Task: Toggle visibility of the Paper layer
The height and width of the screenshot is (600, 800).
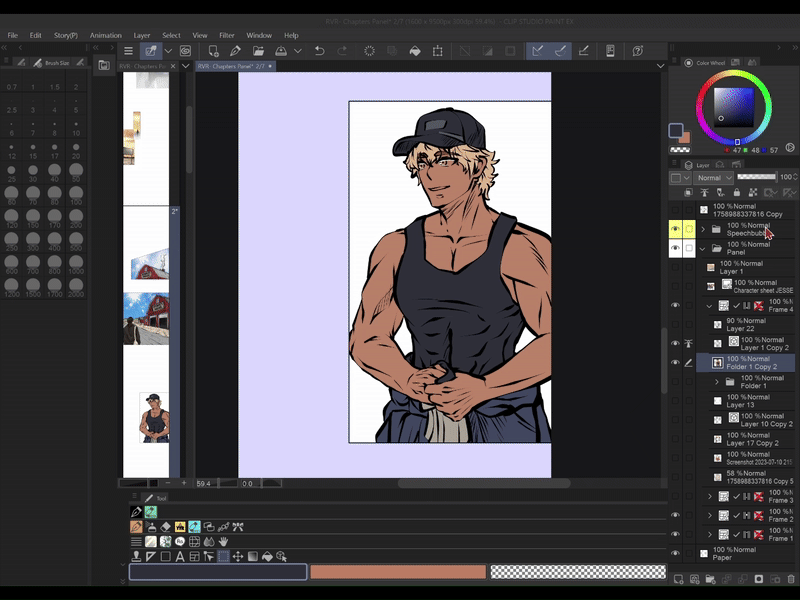Action: [675, 553]
